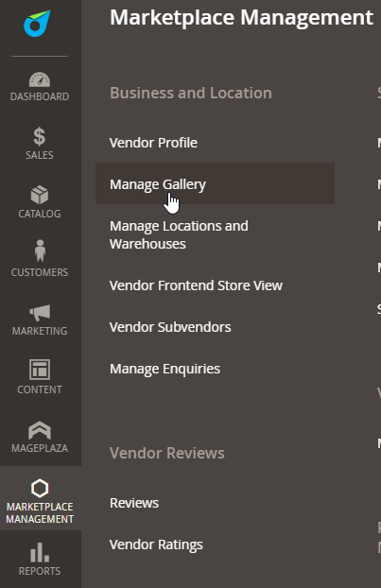Open the Content layout icon
The height and width of the screenshot is (588, 381).
tap(40, 370)
